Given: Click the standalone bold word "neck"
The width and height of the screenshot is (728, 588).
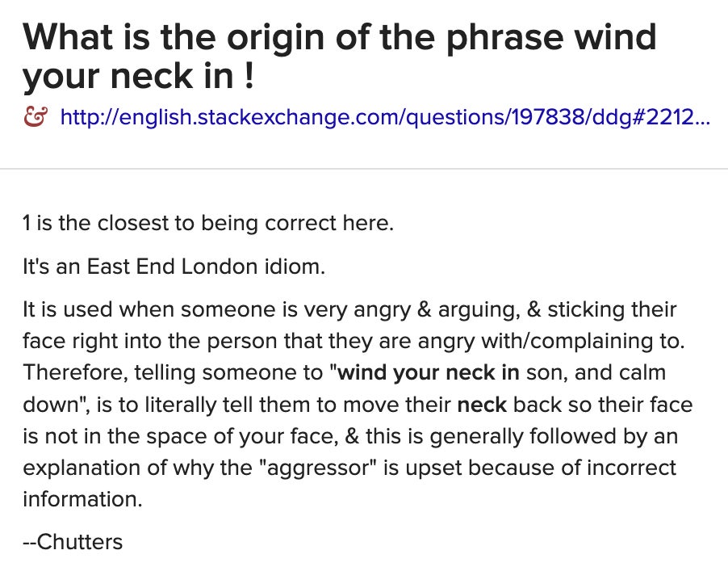Looking at the screenshot, I should coord(481,405).
